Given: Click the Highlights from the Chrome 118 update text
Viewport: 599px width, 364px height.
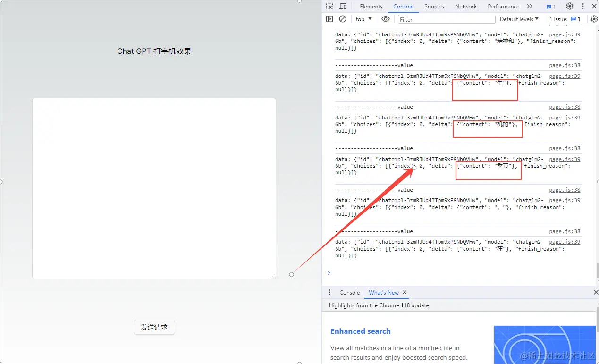Looking at the screenshot, I should click(379, 305).
